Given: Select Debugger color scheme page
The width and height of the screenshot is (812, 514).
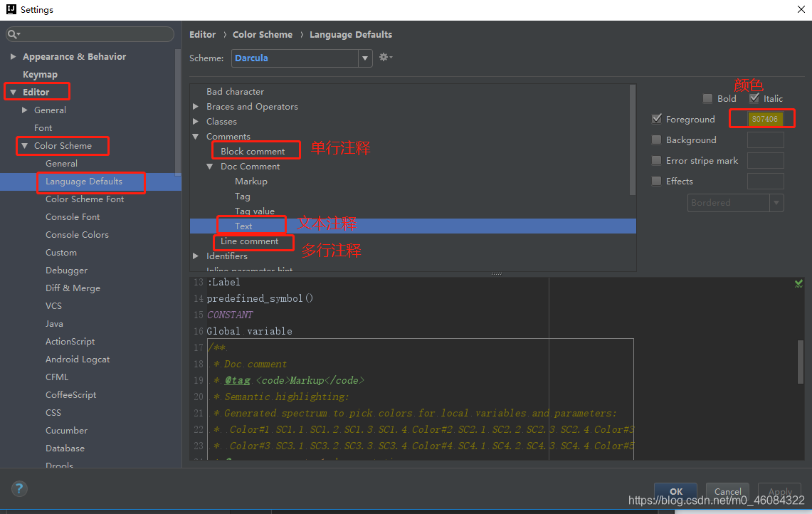Looking at the screenshot, I should [66, 271].
